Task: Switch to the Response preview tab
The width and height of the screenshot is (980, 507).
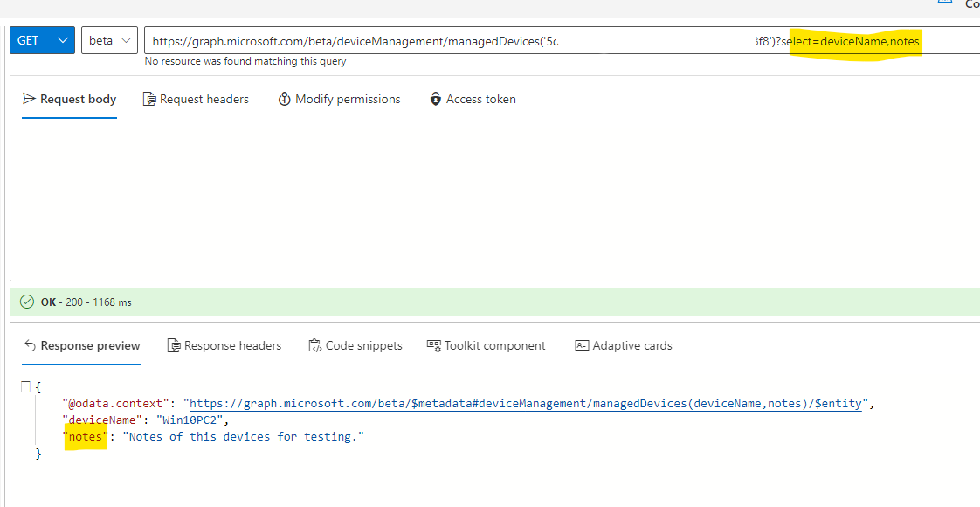Action: 82,345
